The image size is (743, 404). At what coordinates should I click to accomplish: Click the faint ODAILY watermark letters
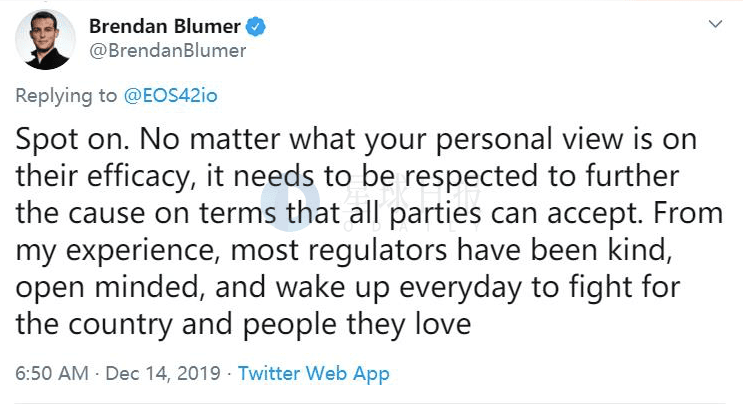click(412, 226)
